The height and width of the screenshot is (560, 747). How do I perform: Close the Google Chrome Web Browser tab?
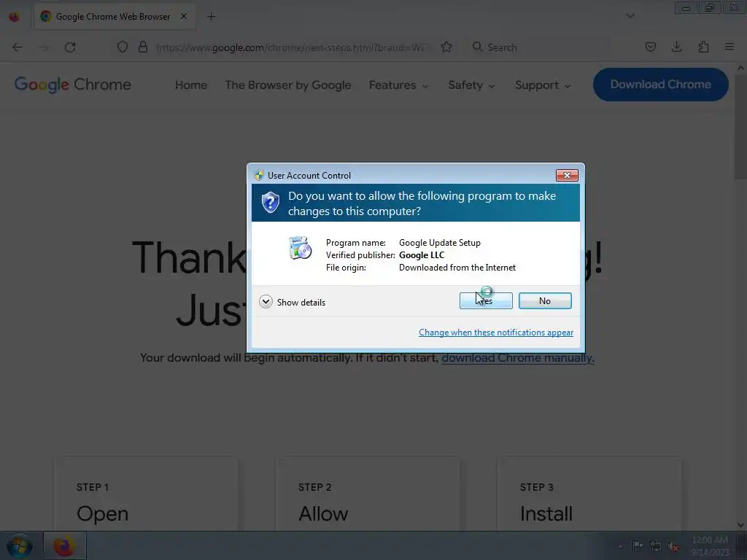pyautogui.click(x=184, y=16)
